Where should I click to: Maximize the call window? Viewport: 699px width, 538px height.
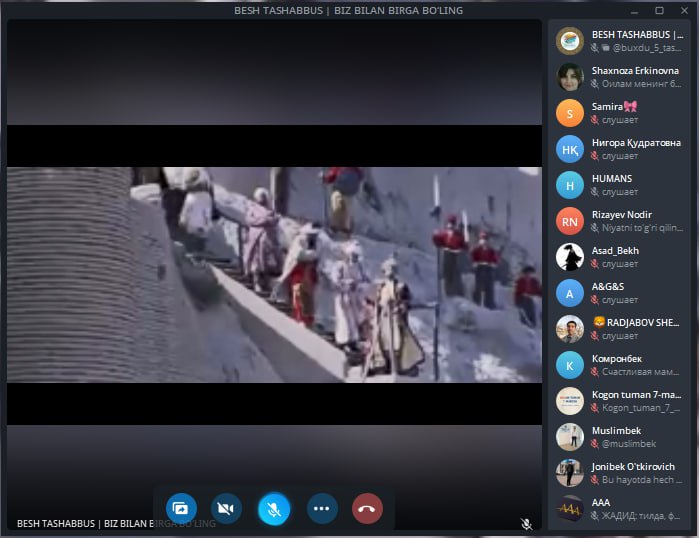(x=659, y=10)
